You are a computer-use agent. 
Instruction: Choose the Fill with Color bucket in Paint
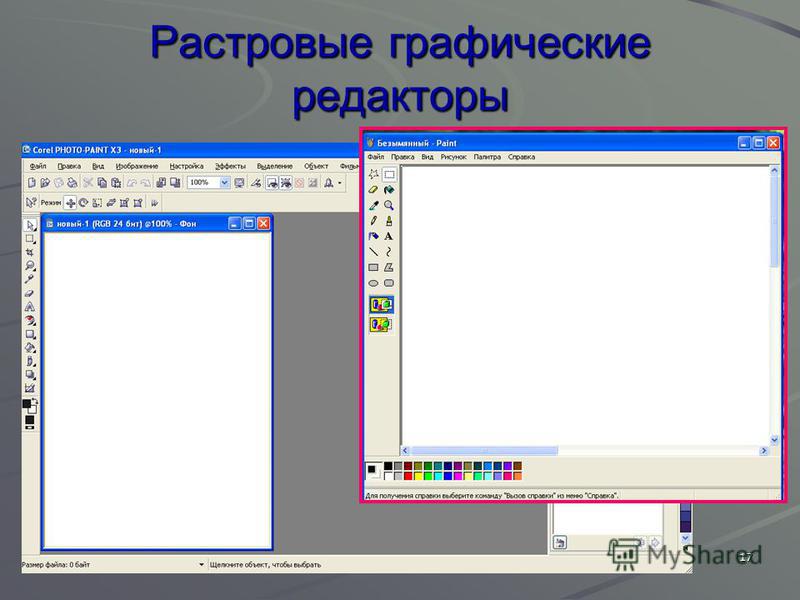pyautogui.click(x=389, y=190)
